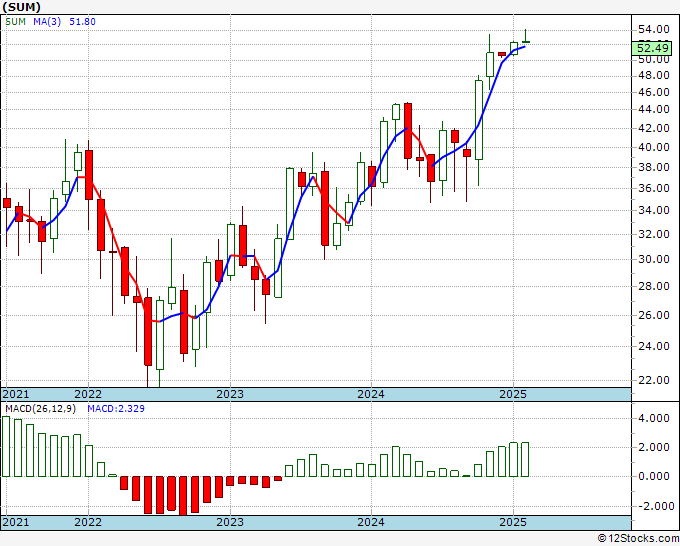Click 2022 on the price chart timeline
Image resolution: width=680 pixels, height=546 pixels.
click(x=88, y=394)
